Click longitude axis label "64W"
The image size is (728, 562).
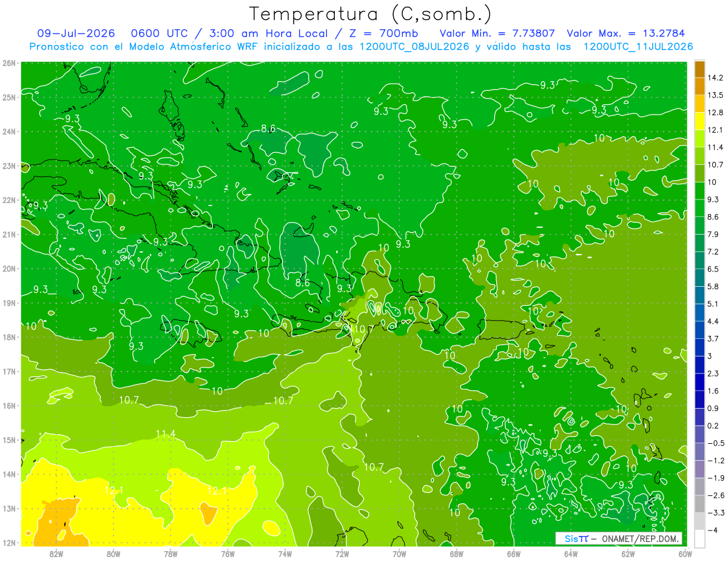[571, 553]
